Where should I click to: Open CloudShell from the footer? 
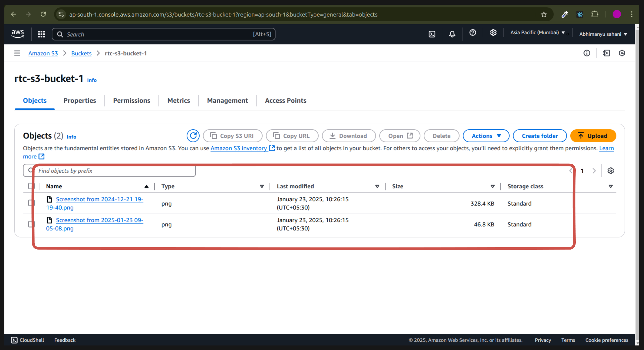28,340
